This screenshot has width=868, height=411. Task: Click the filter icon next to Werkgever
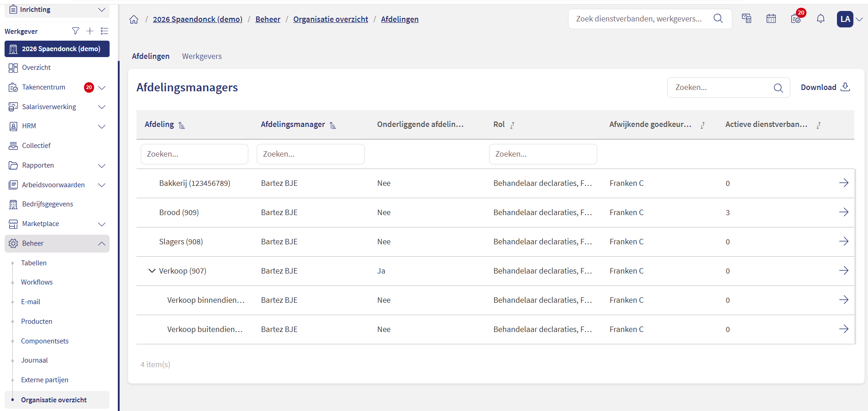tap(76, 31)
